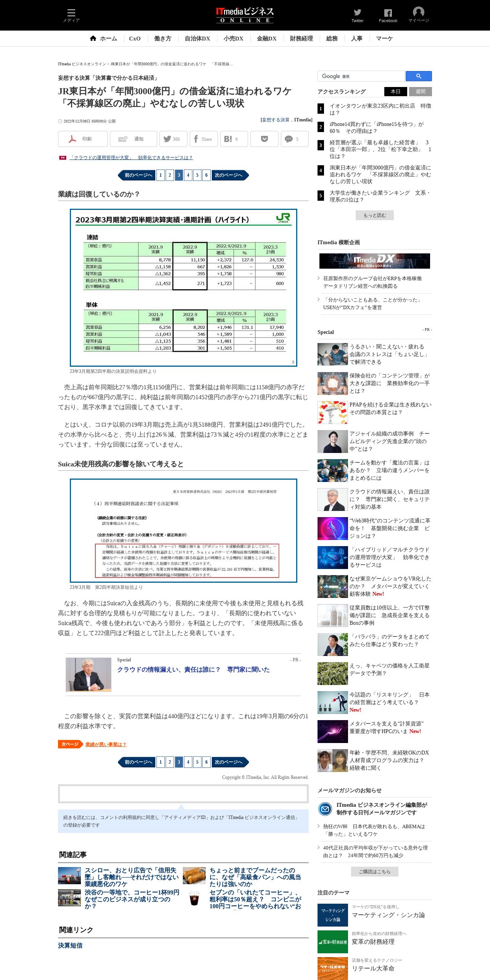Screen dimensions: 490x980
Task: Open the Facebook icon in header
Action: click(x=388, y=15)
